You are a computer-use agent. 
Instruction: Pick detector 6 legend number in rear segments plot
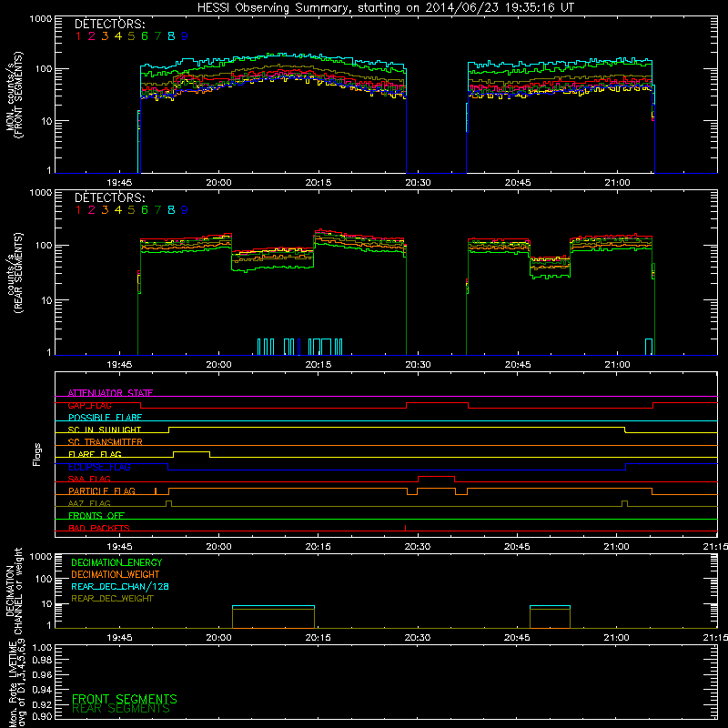145,210
